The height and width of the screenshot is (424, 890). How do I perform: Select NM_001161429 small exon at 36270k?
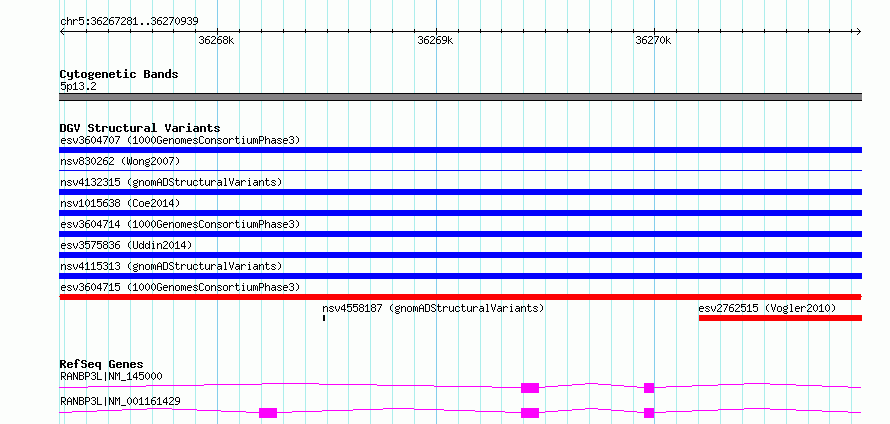[x=649, y=413]
